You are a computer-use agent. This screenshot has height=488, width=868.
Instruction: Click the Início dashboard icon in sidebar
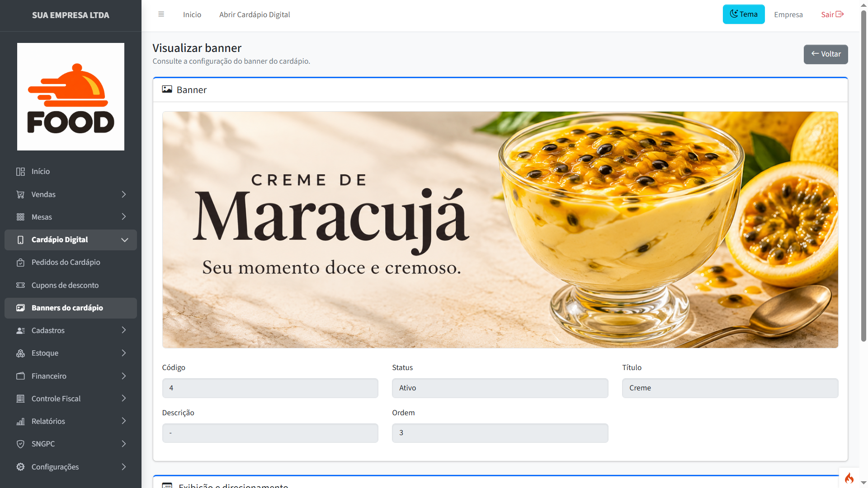coord(20,172)
